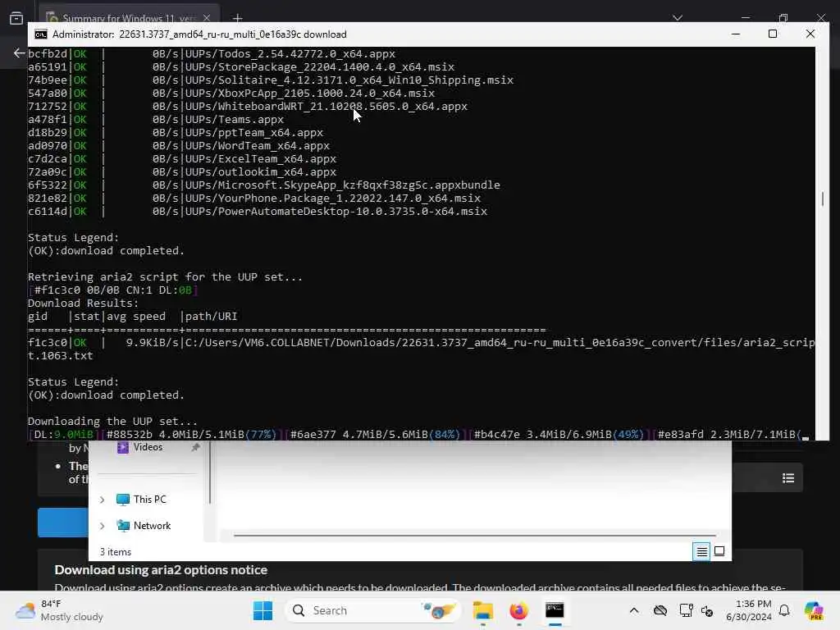Click the cloud sync tray icon
This screenshot has height=630, width=840.
coord(660,610)
